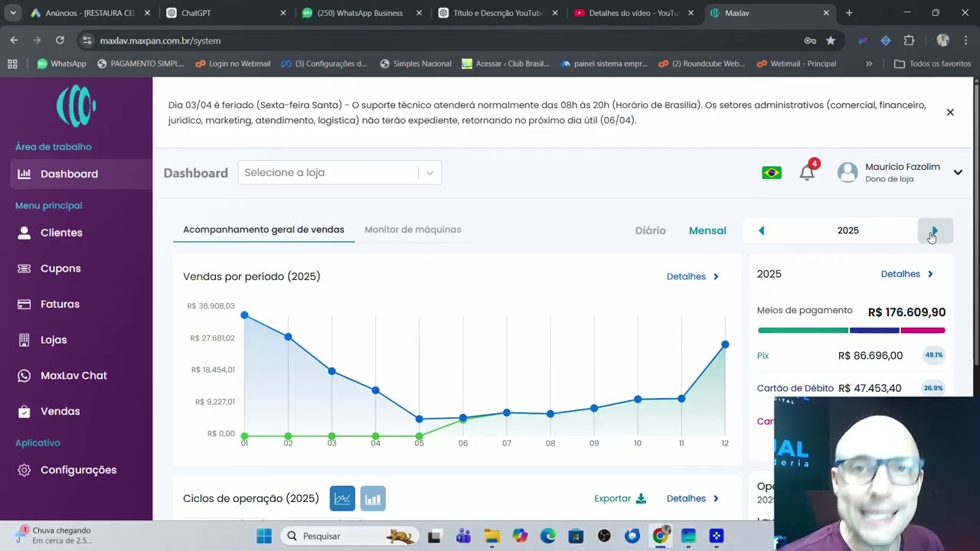This screenshot has height=551, width=980.
Task: Select Mensal view
Action: 707,230
